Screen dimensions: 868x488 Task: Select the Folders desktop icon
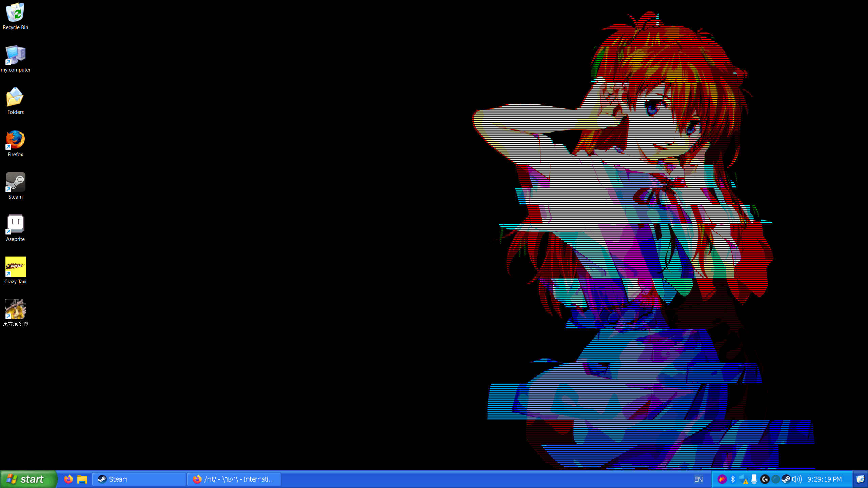[15, 101]
